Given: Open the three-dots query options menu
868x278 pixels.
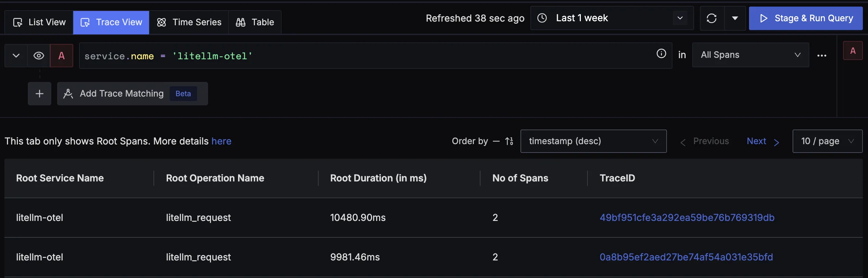Looking at the screenshot, I should 821,56.
